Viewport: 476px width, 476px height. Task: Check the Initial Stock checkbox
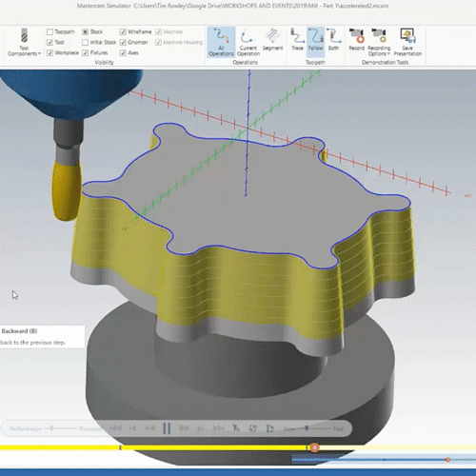[85, 42]
